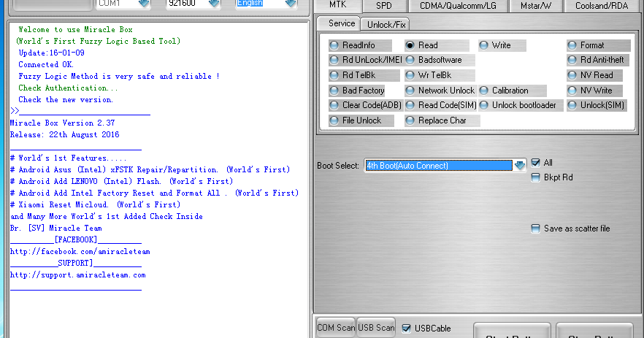Click the Update:16-01-09 log line
Image resolution: width=644 pixels, height=338 pixels.
pyautogui.click(x=51, y=53)
